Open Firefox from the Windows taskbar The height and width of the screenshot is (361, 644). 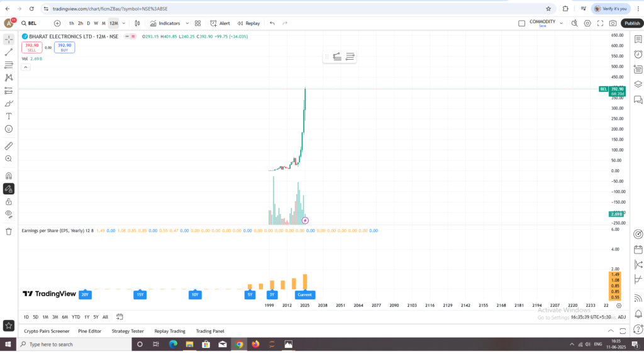[255, 344]
